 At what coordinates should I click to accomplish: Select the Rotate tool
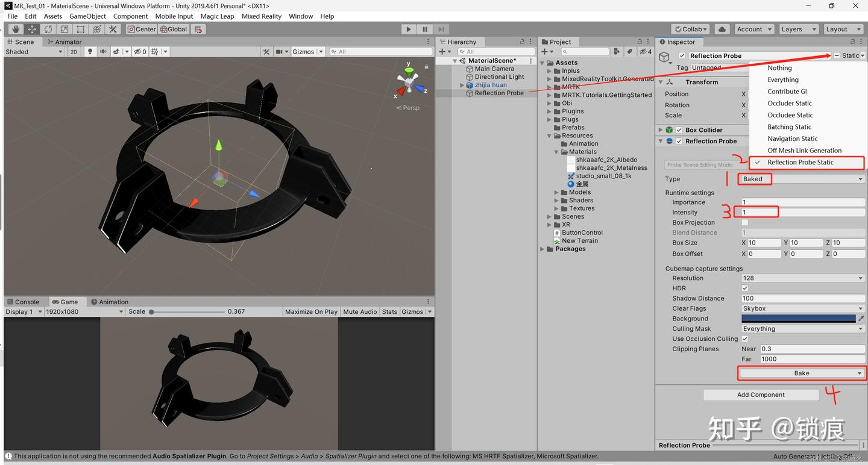48,29
